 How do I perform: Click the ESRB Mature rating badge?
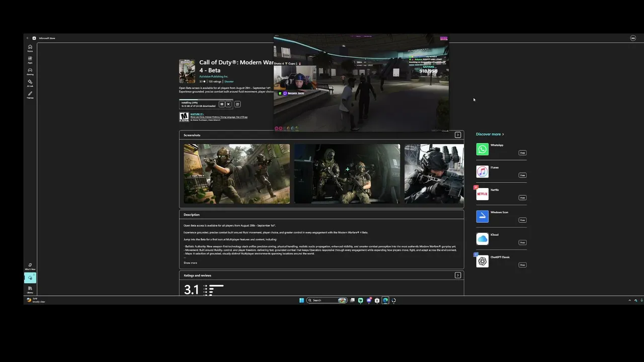(x=184, y=117)
